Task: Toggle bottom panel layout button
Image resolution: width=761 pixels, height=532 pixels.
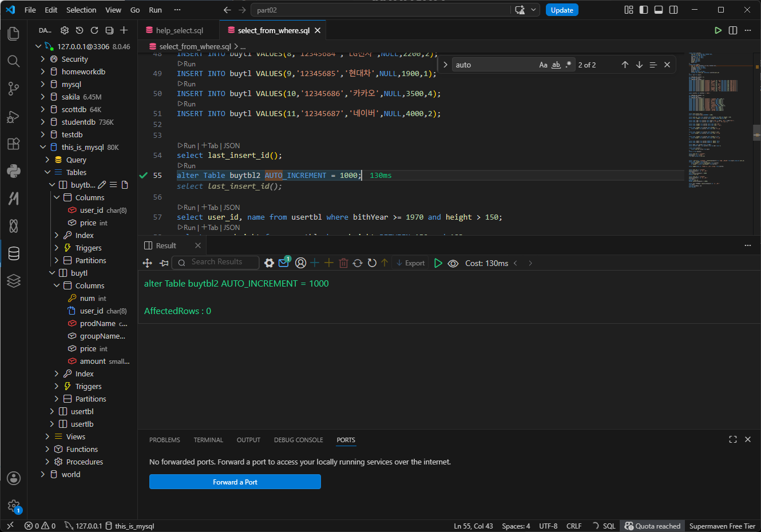Action: (x=659, y=10)
